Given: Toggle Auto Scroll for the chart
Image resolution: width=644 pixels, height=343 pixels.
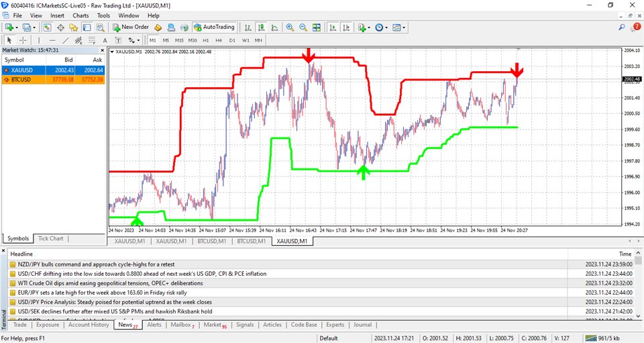Looking at the screenshot, I should click(x=333, y=28).
